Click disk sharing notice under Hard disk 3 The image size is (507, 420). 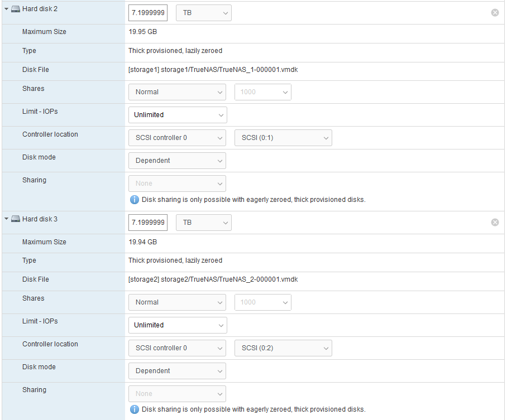253,409
